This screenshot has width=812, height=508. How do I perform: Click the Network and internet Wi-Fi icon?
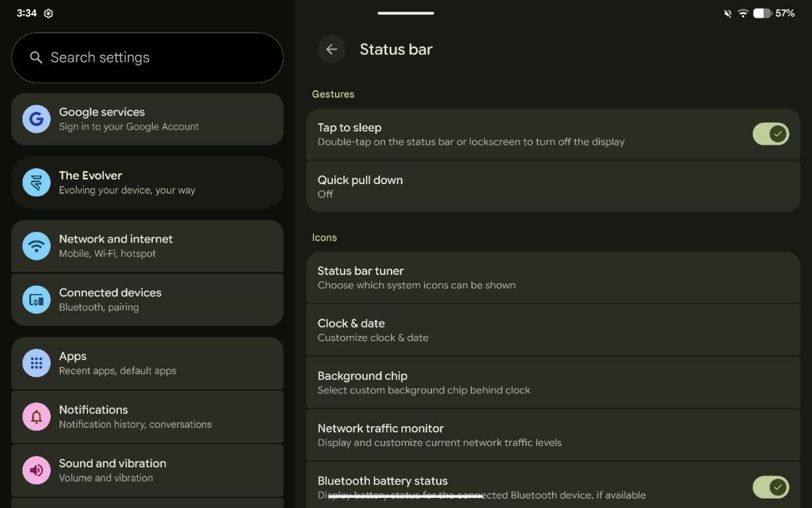pos(36,246)
